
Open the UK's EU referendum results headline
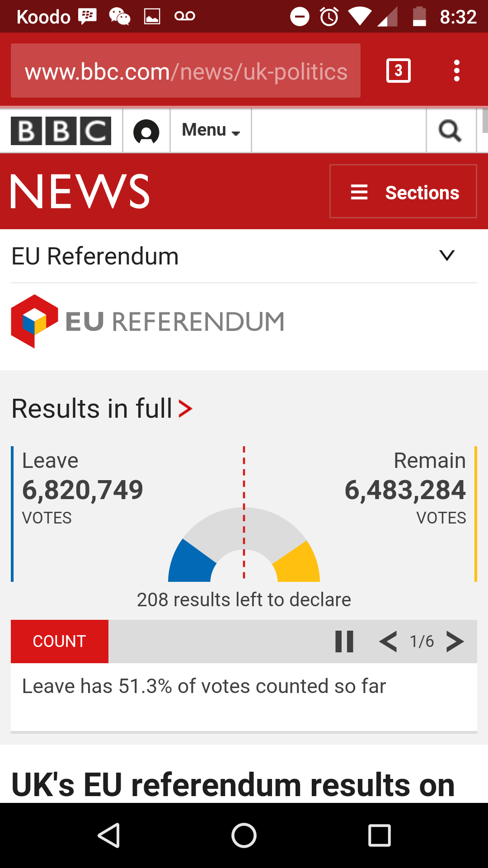233,785
